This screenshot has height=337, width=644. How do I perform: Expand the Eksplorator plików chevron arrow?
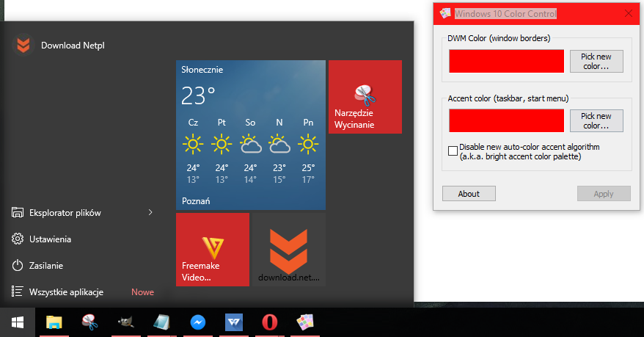pyautogui.click(x=150, y=212)
